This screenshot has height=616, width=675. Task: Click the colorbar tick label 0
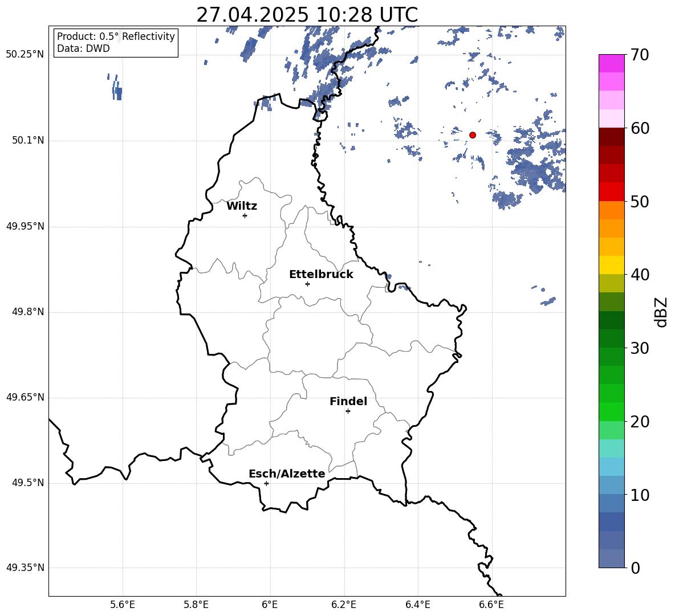coord(635,568)
